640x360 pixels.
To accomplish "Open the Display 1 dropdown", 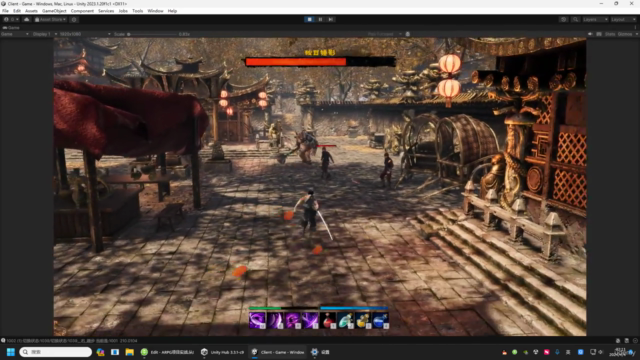I will 44,34.
